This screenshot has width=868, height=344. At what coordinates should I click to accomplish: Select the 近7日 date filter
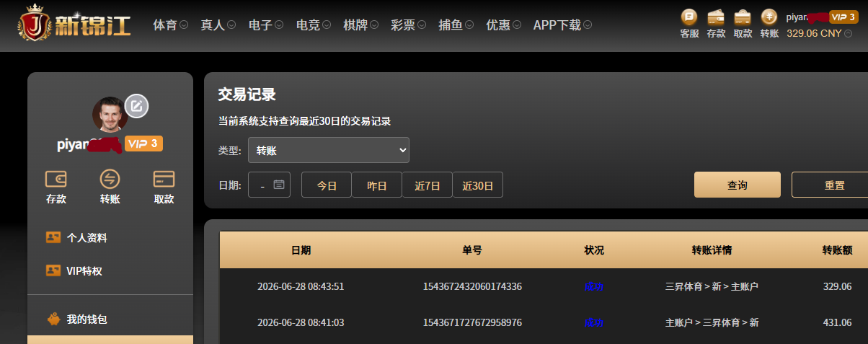(x=428, y=185)
